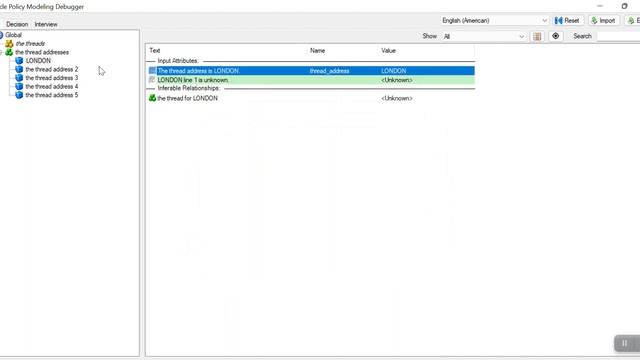Select thread address 2 cube icon

19,69
